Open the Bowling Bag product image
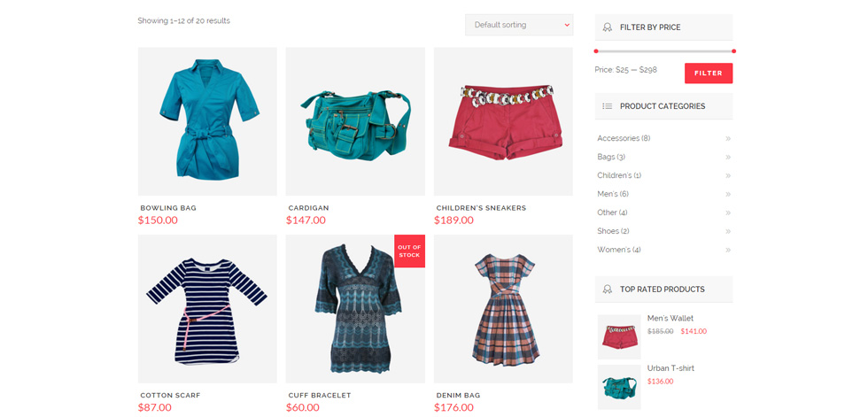The width and height of the screenshot is (868, 417). (x=207, y=121)
